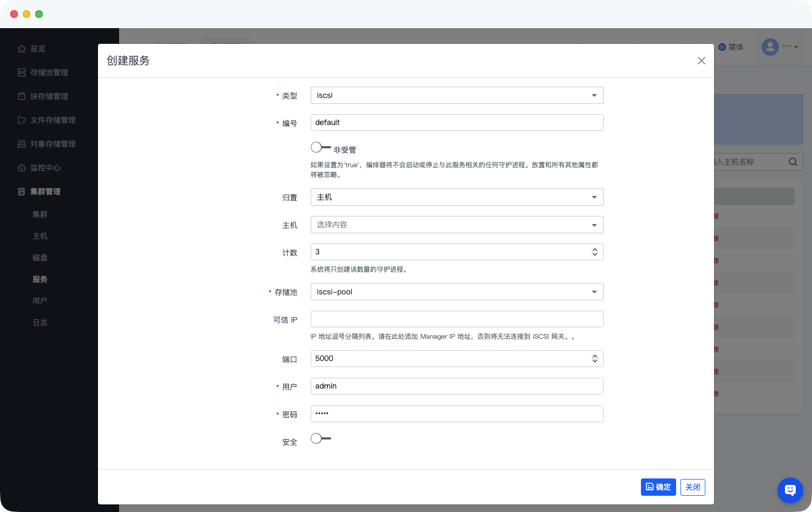Open the chat support bubble icon
The height and width of the screenshot is (512, 812).
pos(790,490)
